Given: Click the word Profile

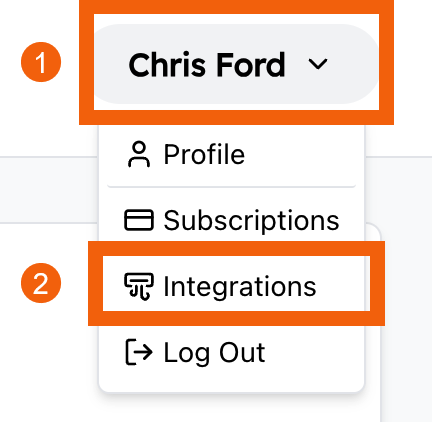Looking at the screenshot, I should coord(204,154).
